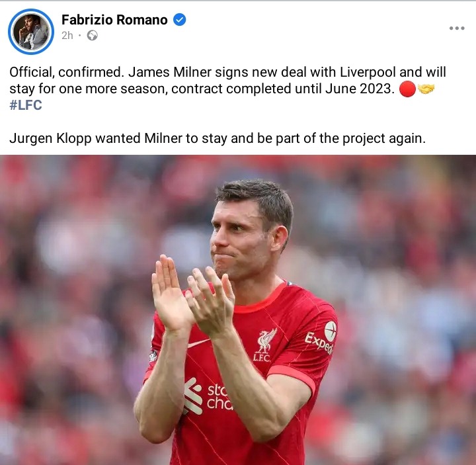Click the Fabrizio Romano name link
Viewport: 476px width, 465px height.
(x=114, y=20)
